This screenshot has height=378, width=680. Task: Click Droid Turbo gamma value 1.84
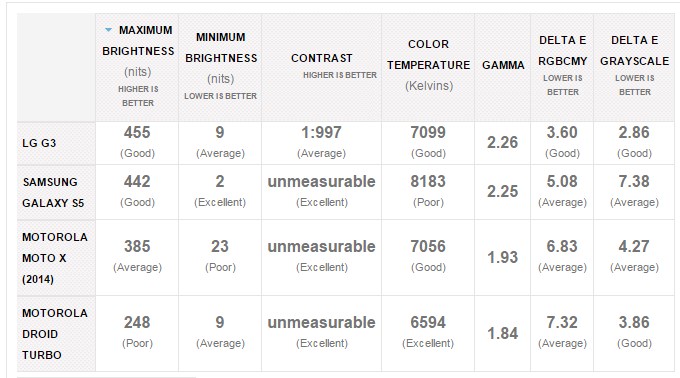point(503,333)
